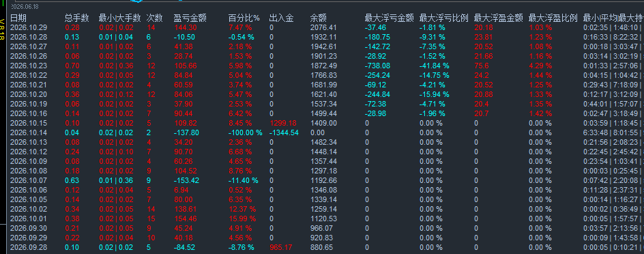Click balance 1872.49
Viewport: 644px width, 254px height.
pos(323,66)
